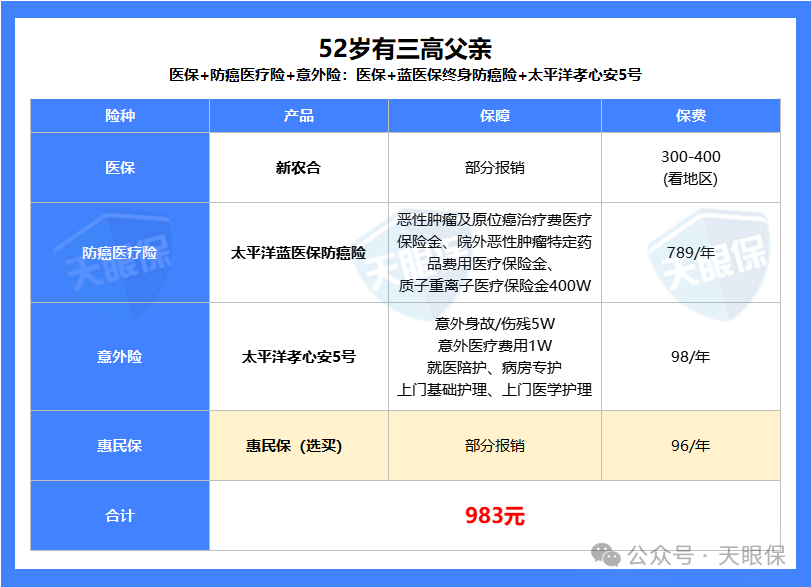The image size is (811, 587).
Task: Toggle the 新农合 medical plan row
Action: (297, 167)
